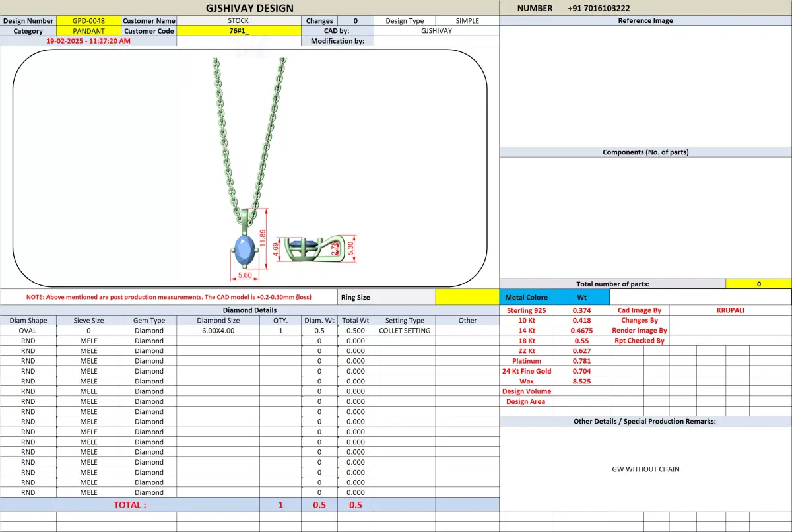Viewport: 792px width, 532px height.
Task: Select the Design Volume label
Action: click(x=527, y=391)
